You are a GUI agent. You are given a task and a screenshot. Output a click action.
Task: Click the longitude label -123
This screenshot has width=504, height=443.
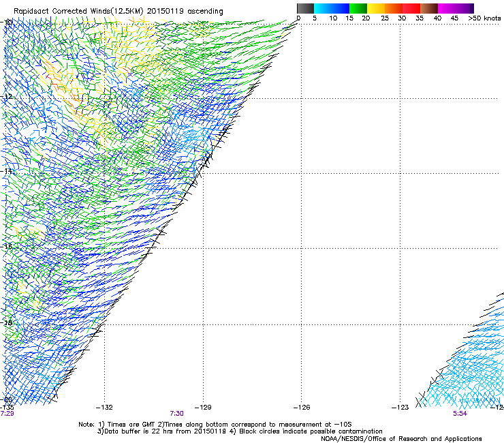400,408
